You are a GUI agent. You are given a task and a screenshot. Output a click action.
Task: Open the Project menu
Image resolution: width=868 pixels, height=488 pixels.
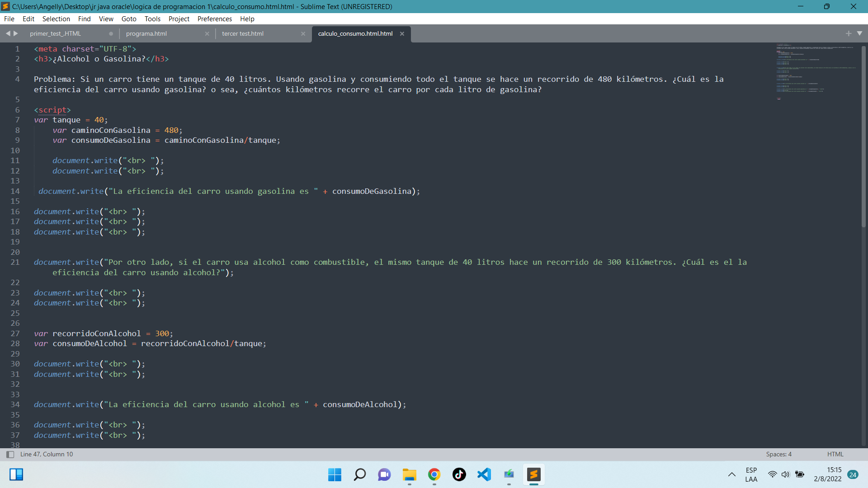(179, 19)
